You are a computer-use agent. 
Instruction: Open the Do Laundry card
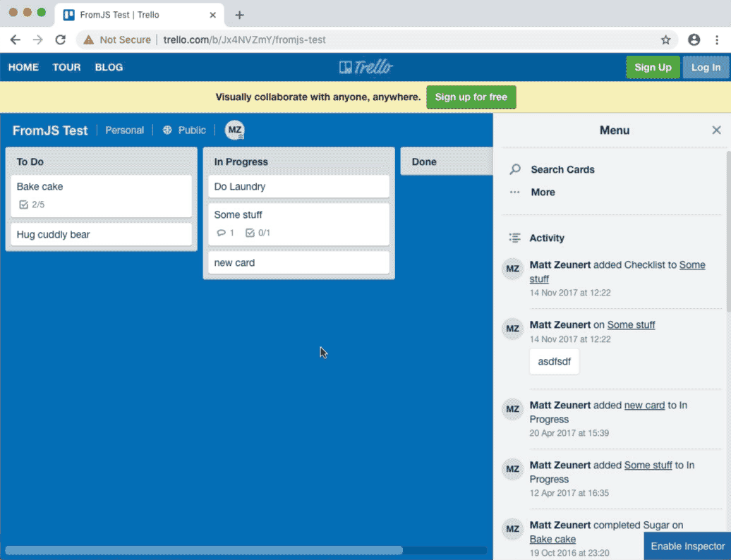pyautogui.click(x=299, y=186)
